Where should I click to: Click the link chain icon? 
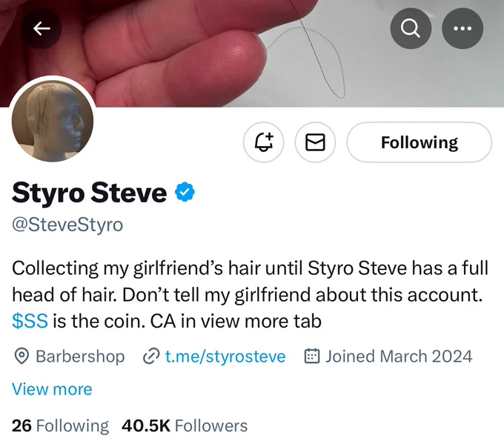click(151, 357)
